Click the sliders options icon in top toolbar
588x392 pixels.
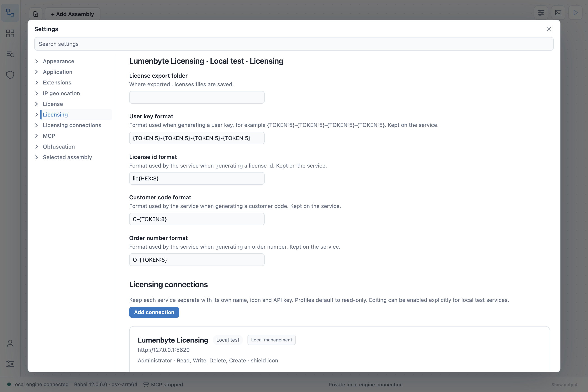[x=541, y=12]
